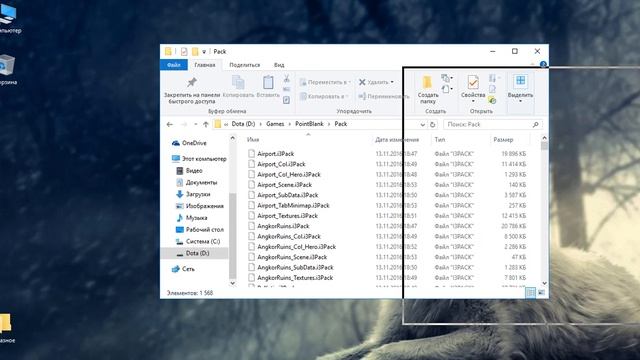The image size is (640, 360).
Task: Click the history icon in Открыть group
Action: 492,100
